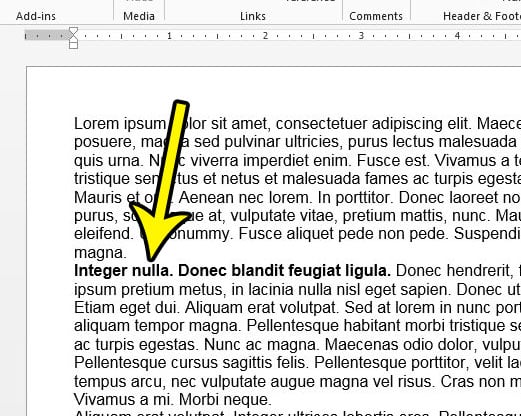Click the ruler at the 2 inch mark

(265, 35)
